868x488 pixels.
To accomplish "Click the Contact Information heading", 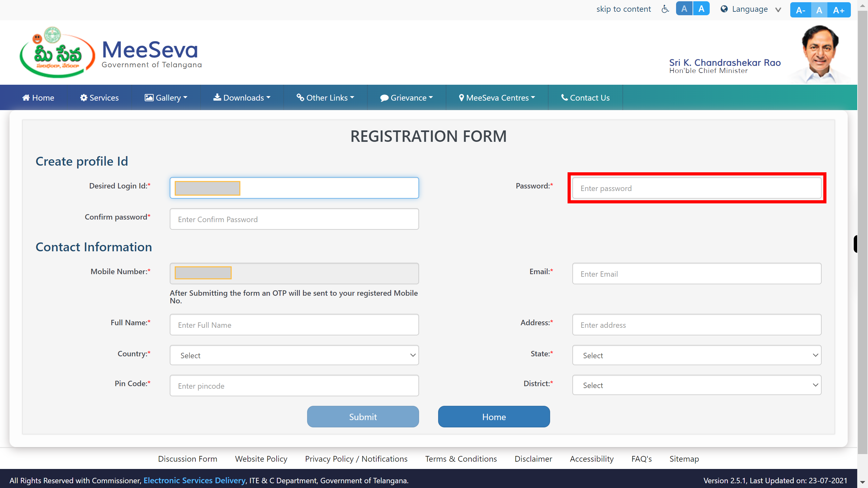I will coord(94,247).
